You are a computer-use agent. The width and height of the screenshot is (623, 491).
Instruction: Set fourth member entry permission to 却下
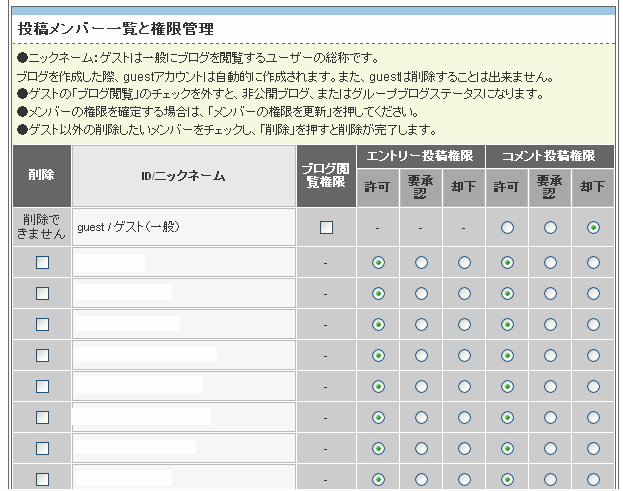click(x=464, y=355)
